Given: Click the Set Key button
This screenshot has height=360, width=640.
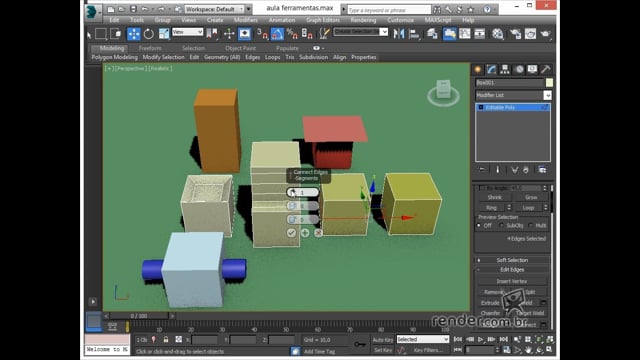Looking at the screenshot, I should [x=383, y=350].
